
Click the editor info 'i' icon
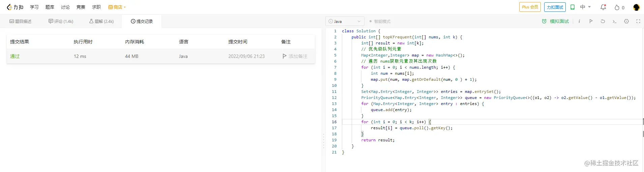[579, 21]
